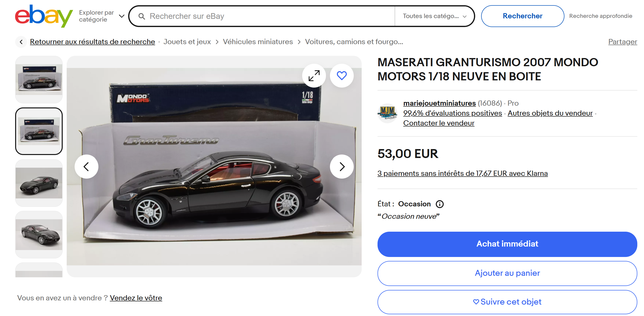
Task: Open fullscreen image expand icon
Action: coord(314,76)
